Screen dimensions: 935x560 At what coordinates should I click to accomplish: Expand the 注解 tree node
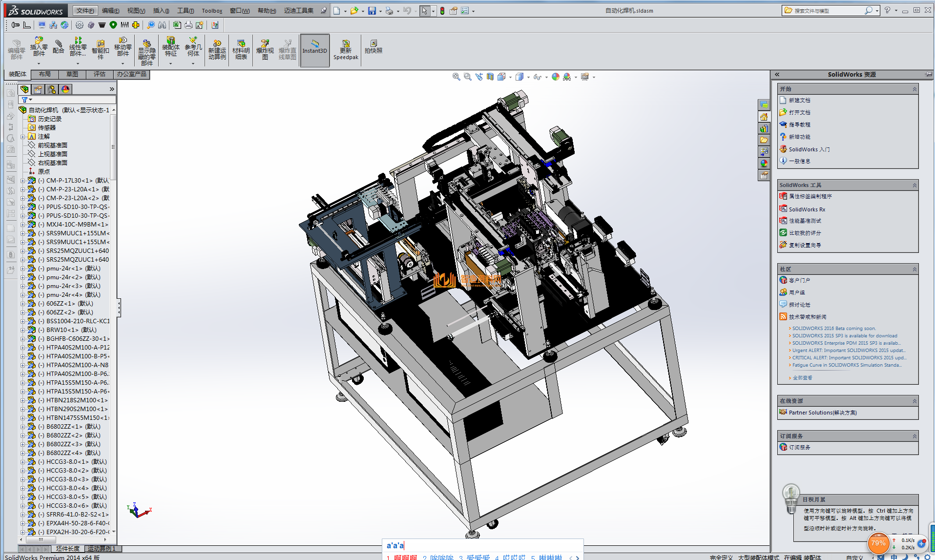coord(22,137)
